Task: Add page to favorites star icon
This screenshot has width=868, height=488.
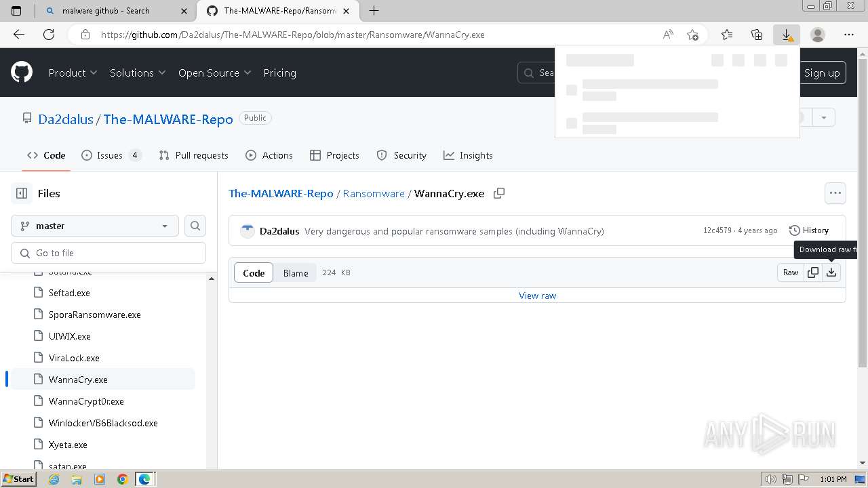Action: 692,35
